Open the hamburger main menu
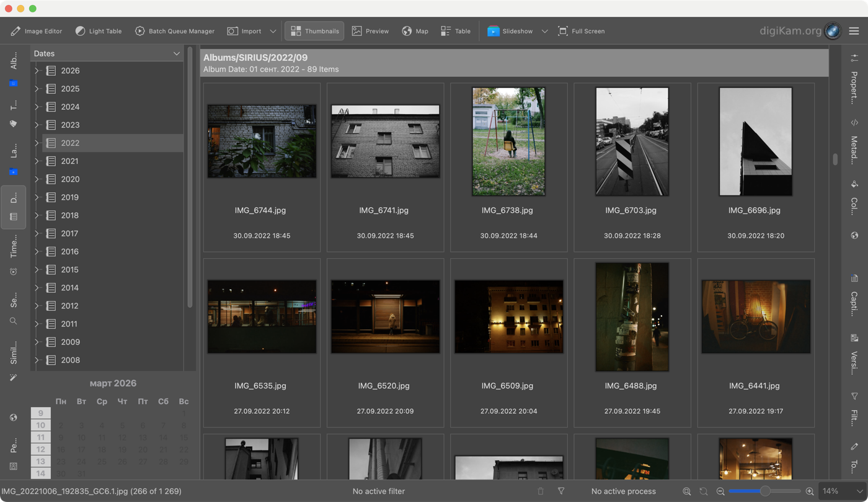 tap(854, 31)
